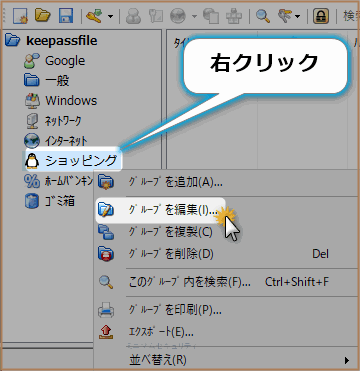
Task: Click the New database toolbar icon
Action: tap(20, 15)
